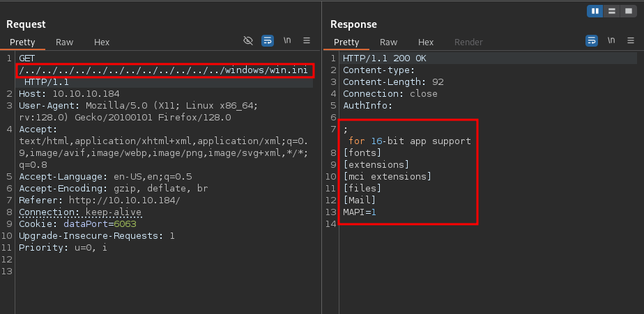Open the Request Raw tab
644x314 pixels.
coord(65,42)
